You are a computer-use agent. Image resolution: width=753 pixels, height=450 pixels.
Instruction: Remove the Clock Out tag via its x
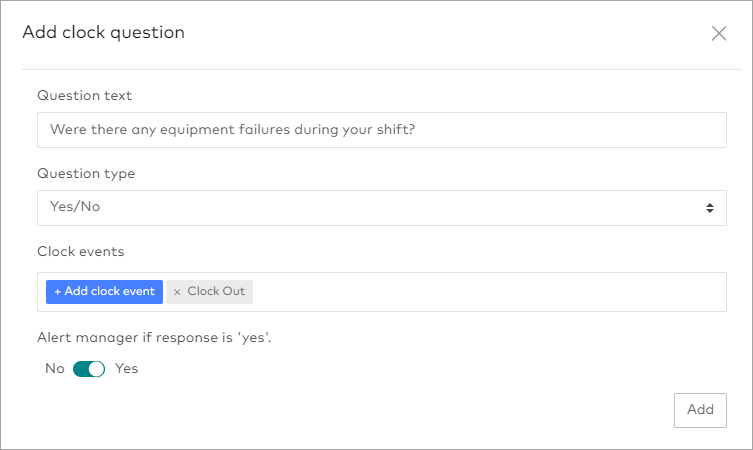[177, 292]
